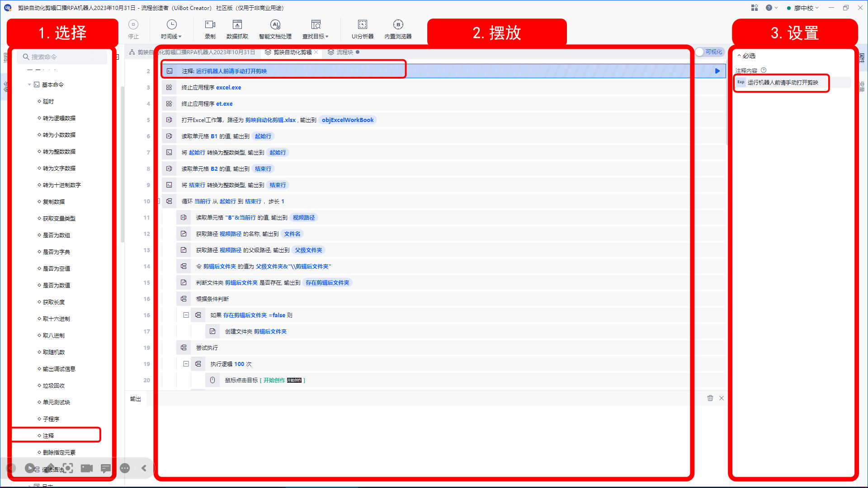Switch to the 剪映自动化剪辑口播RPA机器人2023年10月31日 tab

(x=193, y=52)
